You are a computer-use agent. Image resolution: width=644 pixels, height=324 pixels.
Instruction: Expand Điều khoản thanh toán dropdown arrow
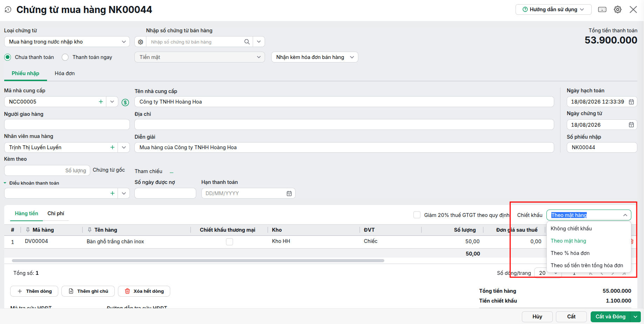click(124, 193)
